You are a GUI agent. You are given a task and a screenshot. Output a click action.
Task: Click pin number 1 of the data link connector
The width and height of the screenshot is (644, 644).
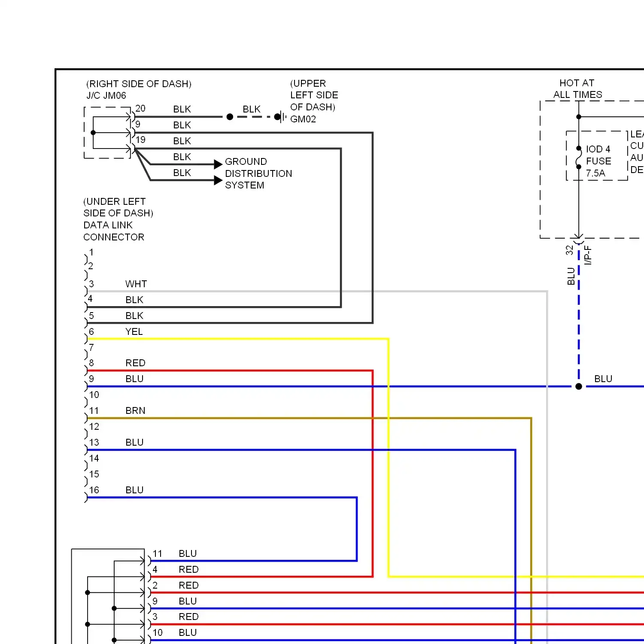91,252
